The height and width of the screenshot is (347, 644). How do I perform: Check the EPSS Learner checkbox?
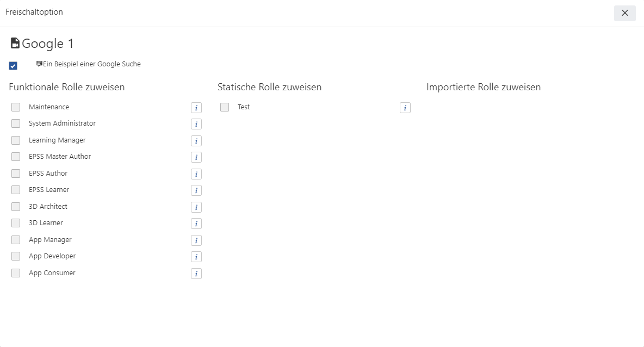[16, 190]
